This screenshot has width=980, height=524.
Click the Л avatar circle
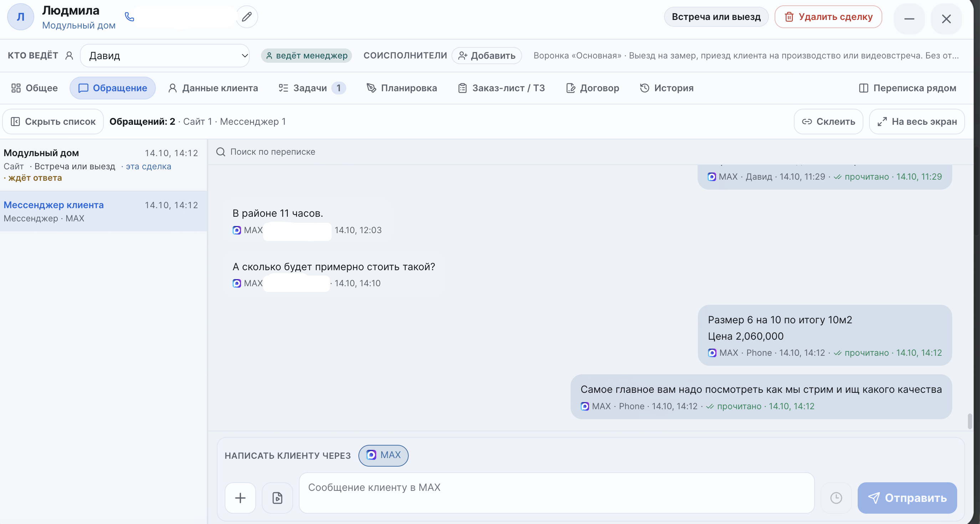click(21, 17)
